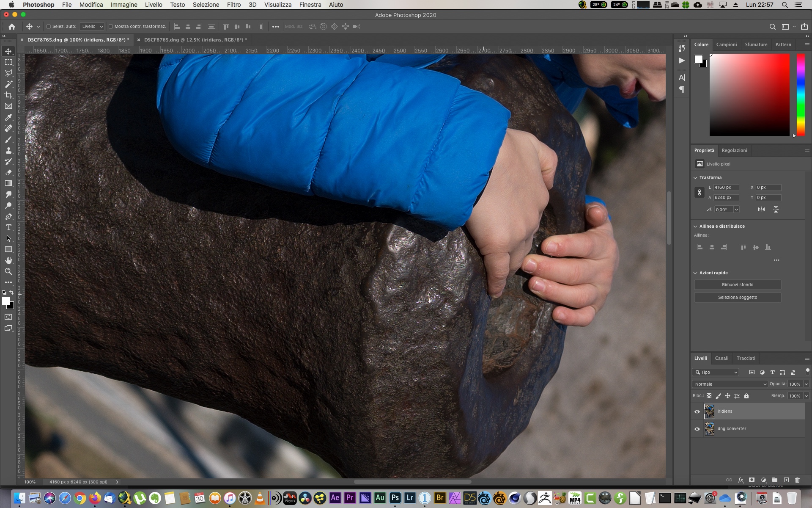Open the Riemp. fill value dropdown
Image resolution: width=812 pixels, height=508 pixels.
tap(806, 396)
